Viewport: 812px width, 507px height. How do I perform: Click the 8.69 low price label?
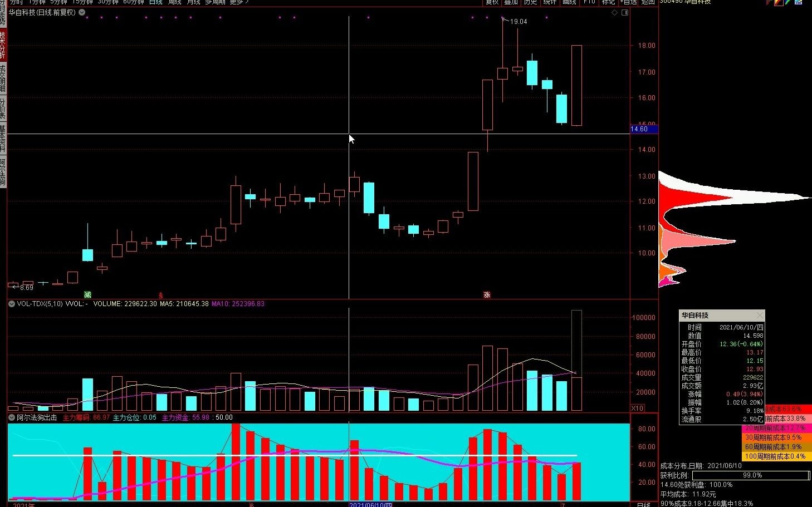point(26,288)
